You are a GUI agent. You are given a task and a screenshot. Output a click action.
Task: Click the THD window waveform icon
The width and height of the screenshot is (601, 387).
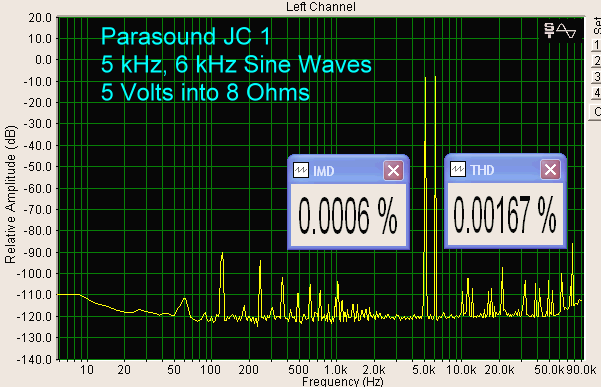pos(458,169)
